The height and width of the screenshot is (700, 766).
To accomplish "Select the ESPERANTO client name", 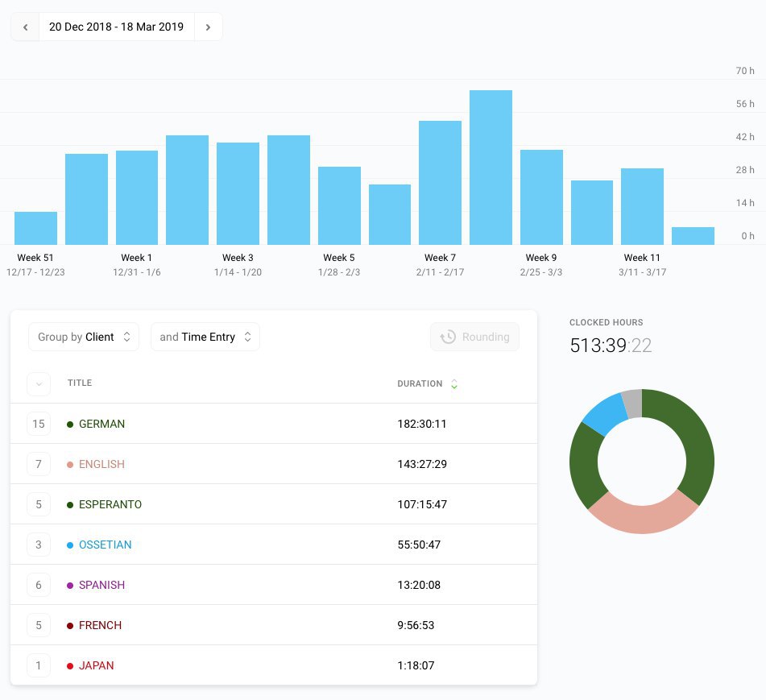I will click(110, 504).
